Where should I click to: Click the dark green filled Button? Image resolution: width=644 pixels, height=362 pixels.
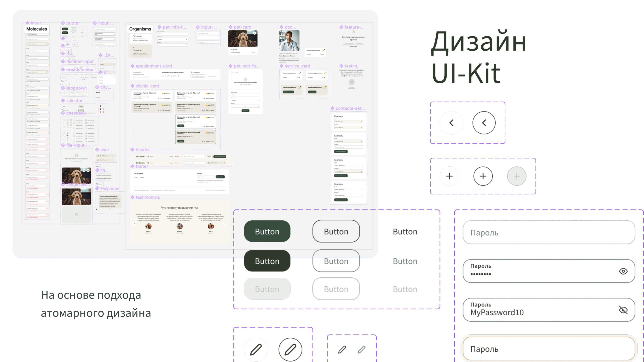267,231
